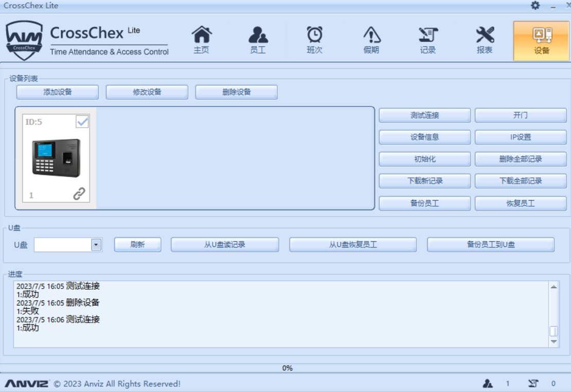This screenshot has height=392, width=571.
Task: Minimize the CrossChex Lite window
Action: click(x=553, y=6)
